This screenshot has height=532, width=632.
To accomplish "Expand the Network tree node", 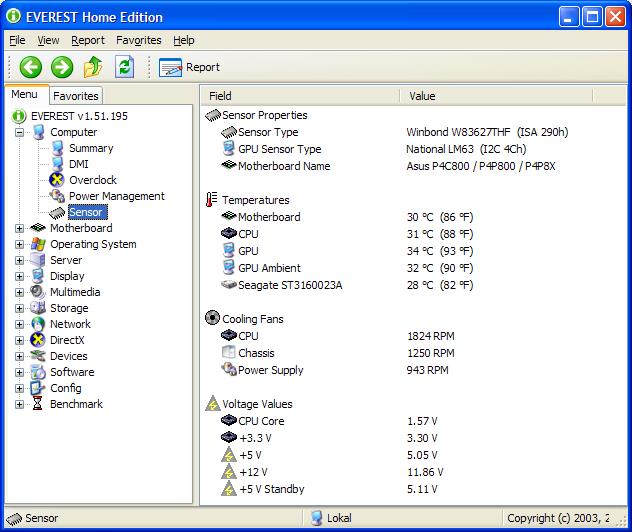I will coord(19,324).
